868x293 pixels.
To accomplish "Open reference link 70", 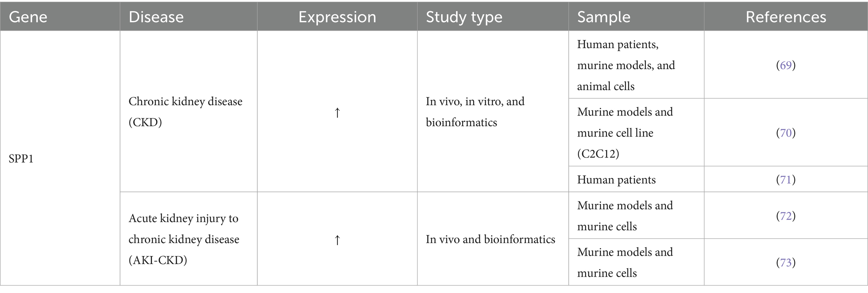I will [786, 133].
